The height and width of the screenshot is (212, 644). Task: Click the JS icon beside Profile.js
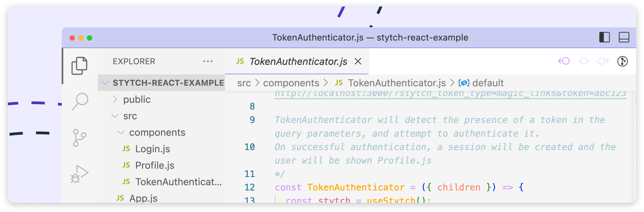point(126,165)
